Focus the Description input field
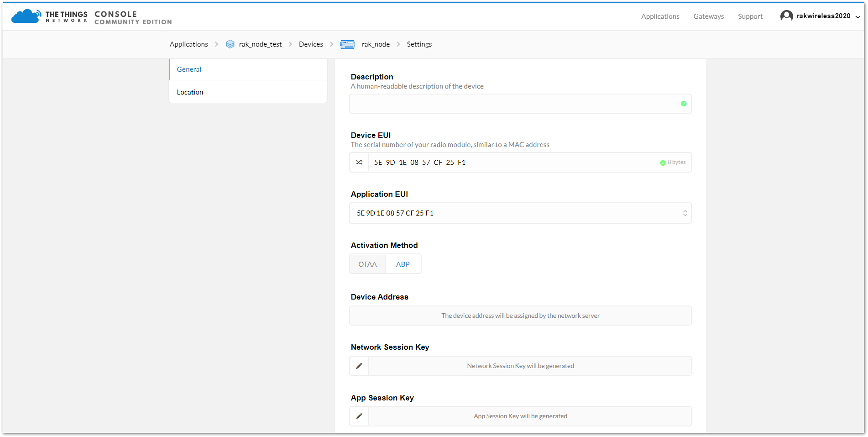Image resolution: width=868 pixels, height=437 pixels. [520, 104]
